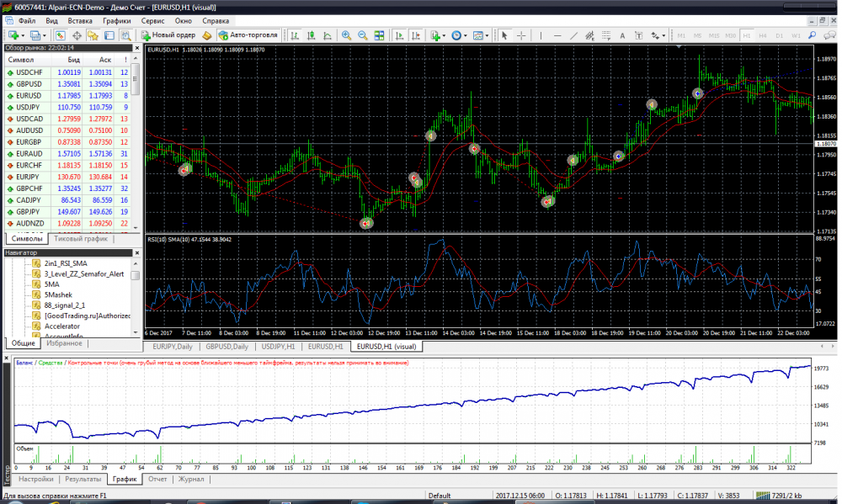Switch to the Результаты tester tab
This screenshot has width=842, height=504.
pyautogui.click(x=83, y=479)
